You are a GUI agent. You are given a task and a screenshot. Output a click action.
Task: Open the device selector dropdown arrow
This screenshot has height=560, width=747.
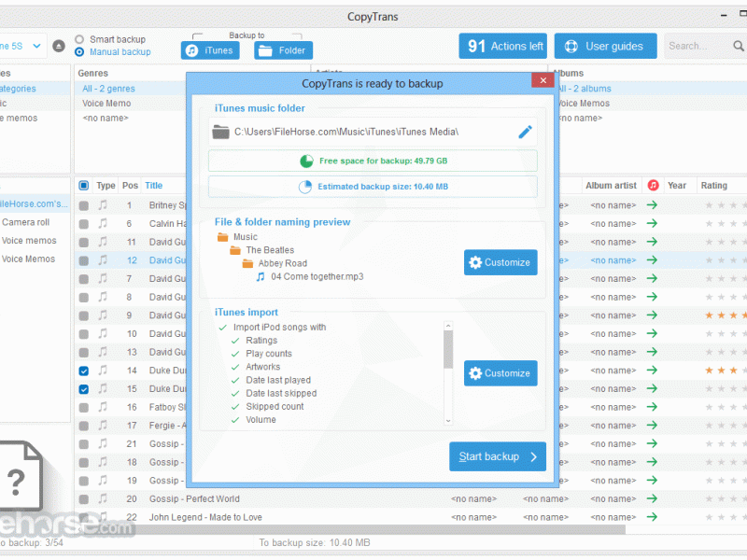coord(36,46)
